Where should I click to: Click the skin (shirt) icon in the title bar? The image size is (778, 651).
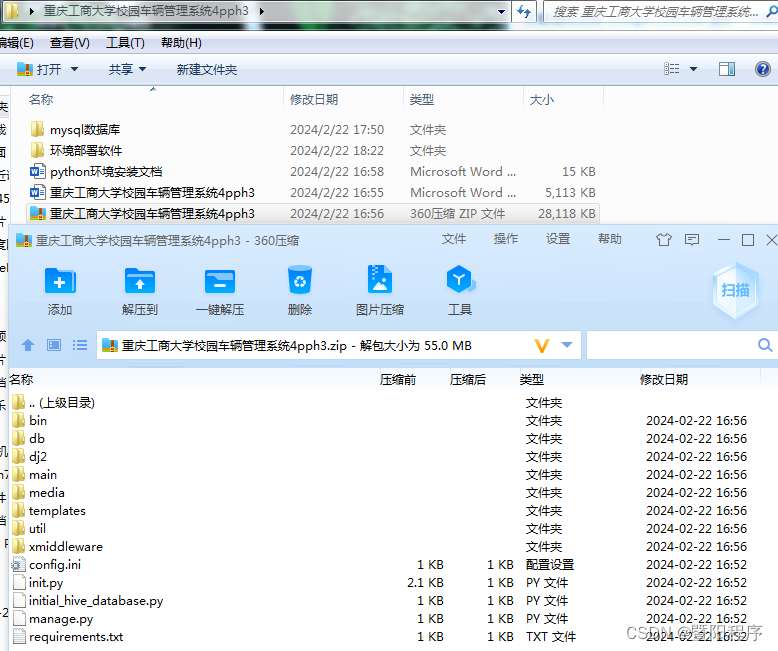664,240
